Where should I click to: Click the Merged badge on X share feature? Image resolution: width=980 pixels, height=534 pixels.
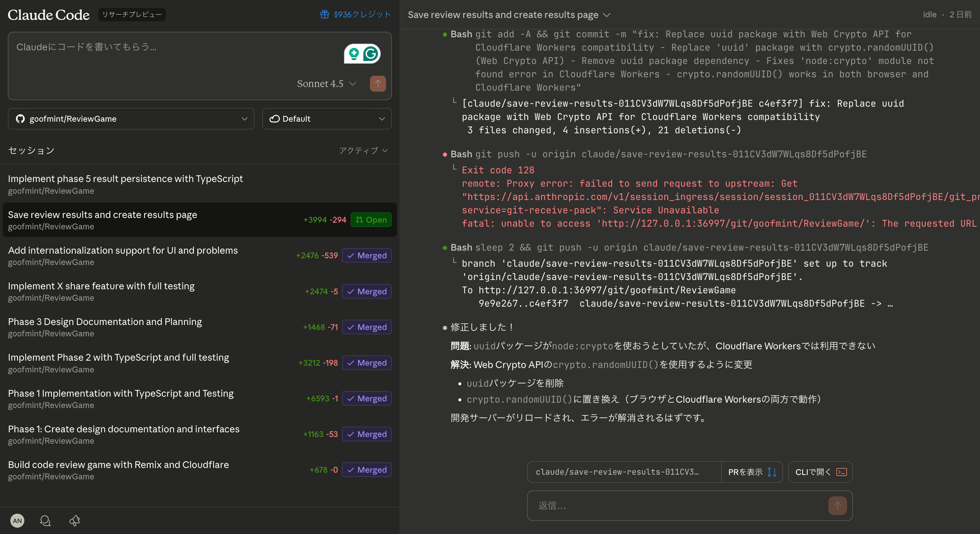(x=366, y=291)
